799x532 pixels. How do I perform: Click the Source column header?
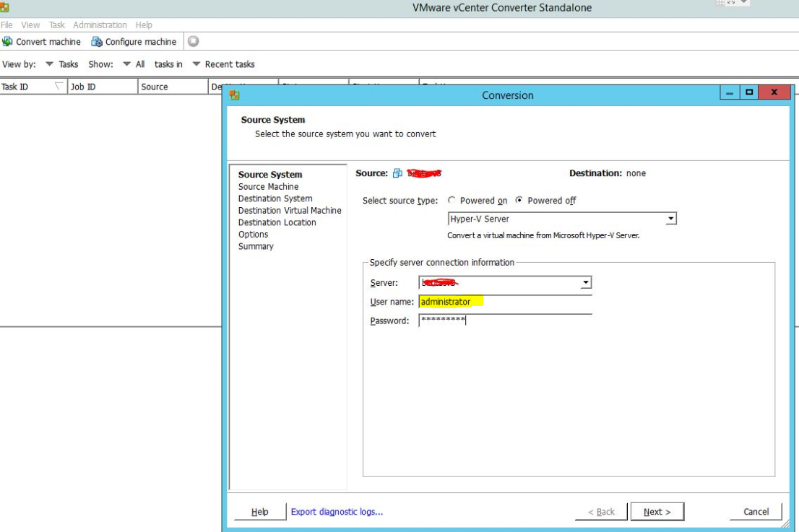pos(173,87)
